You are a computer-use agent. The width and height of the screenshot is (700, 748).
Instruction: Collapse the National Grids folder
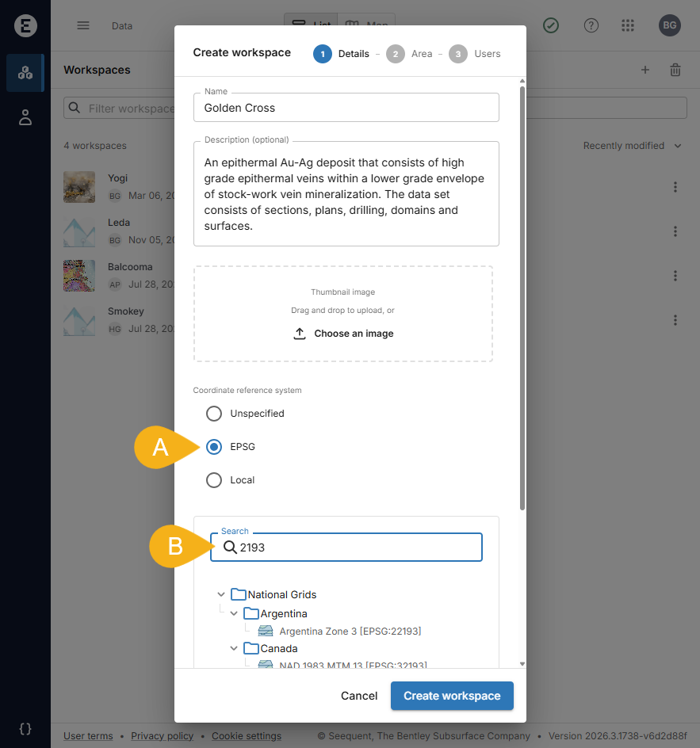tap(221, 594)
